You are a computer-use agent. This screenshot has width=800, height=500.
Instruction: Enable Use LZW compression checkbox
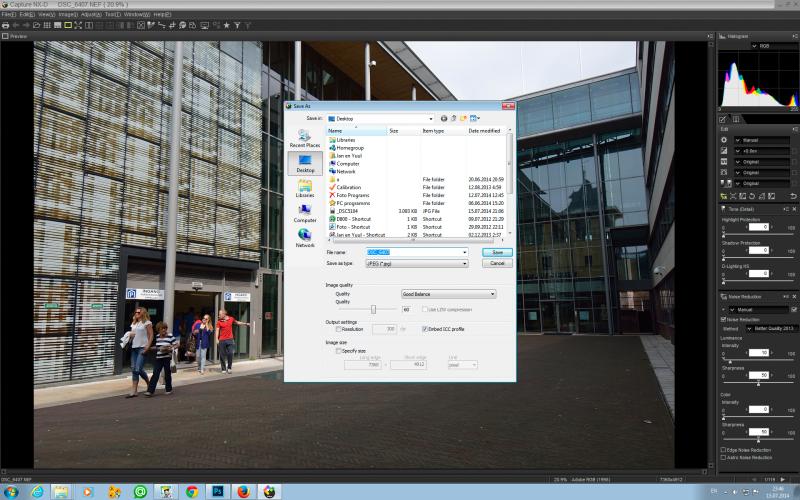[x=424, y=310]
